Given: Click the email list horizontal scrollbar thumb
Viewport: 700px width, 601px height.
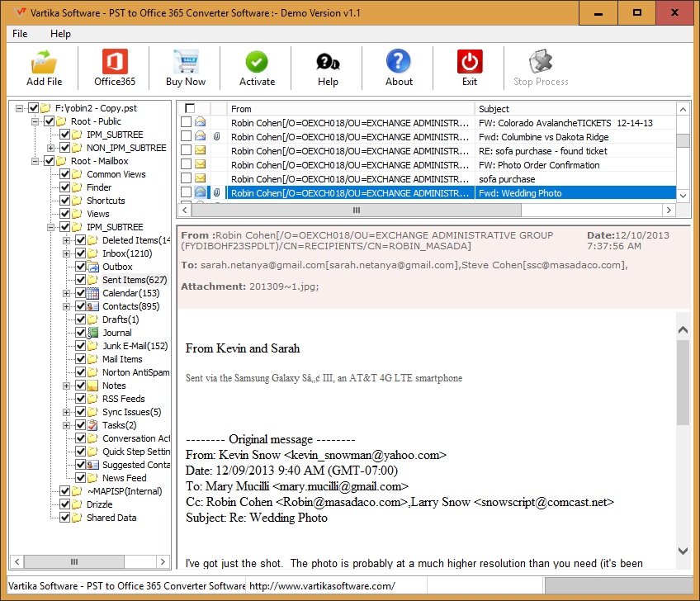Looking at the screenshot, I should 357,210.
